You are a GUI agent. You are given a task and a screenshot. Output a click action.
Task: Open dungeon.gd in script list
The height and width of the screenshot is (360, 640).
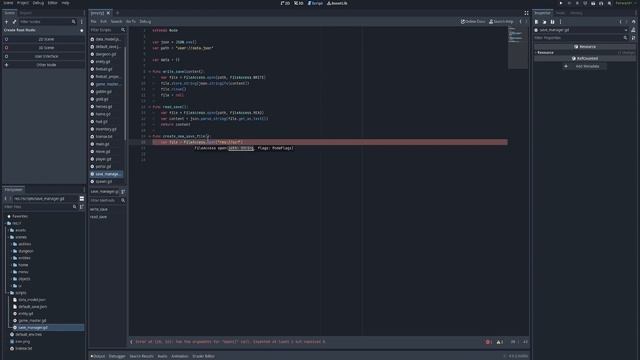(x=106, y=54)
